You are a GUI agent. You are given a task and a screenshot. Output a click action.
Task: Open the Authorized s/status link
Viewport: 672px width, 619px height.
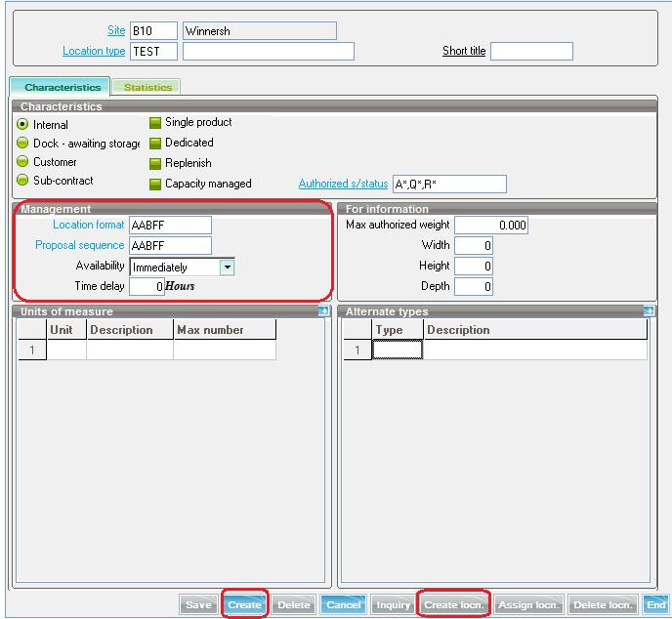(343, 184)
